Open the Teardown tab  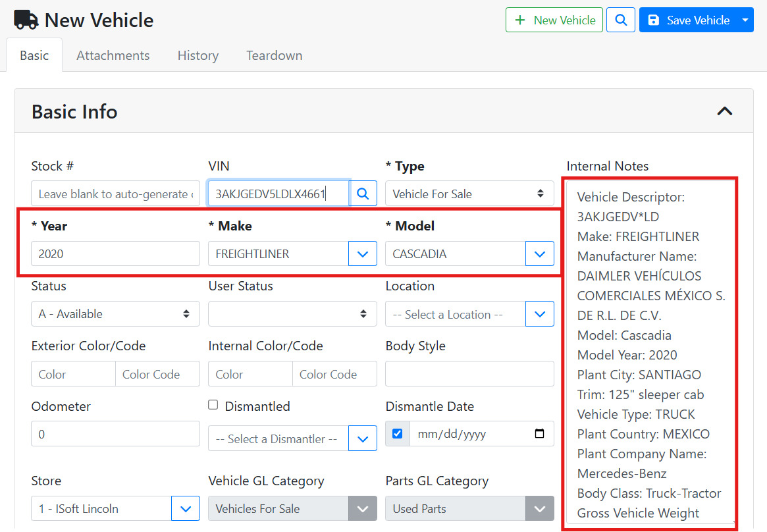pos(274,55)
